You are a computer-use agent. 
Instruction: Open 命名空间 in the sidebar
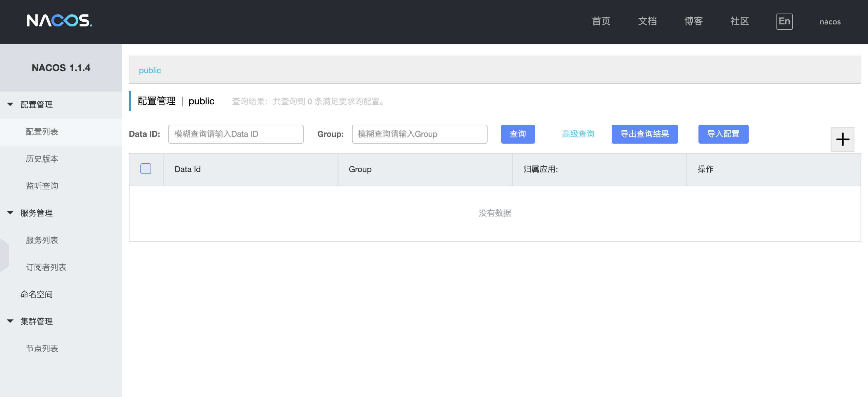click(37, 294)
